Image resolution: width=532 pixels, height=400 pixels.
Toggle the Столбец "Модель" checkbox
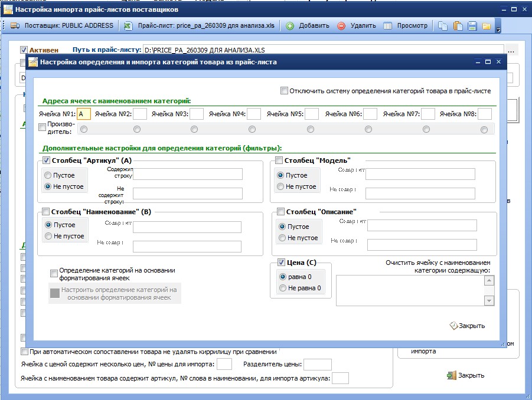pyautogui.click(x=279, y=160)
